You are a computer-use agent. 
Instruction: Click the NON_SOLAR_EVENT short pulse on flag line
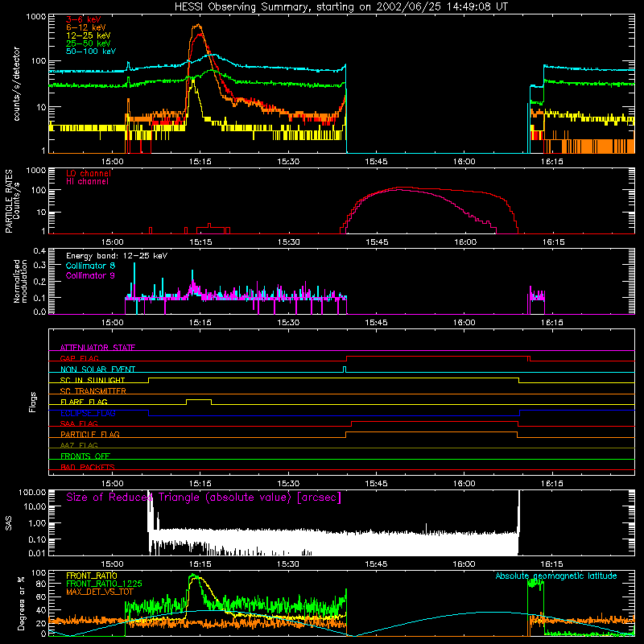[x=345, y=369]
